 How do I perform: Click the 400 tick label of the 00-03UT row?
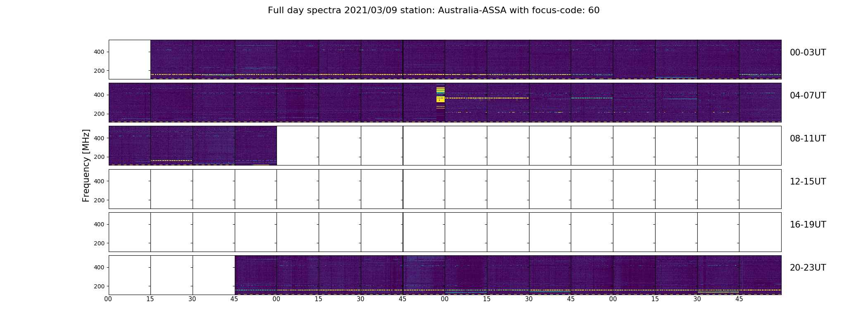click(x=99, y=52)
